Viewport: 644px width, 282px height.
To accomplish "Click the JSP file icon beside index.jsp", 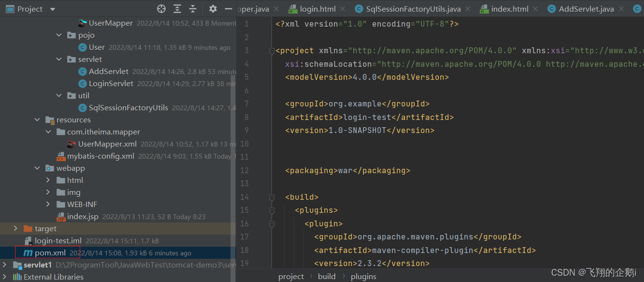I will point(60,216).
